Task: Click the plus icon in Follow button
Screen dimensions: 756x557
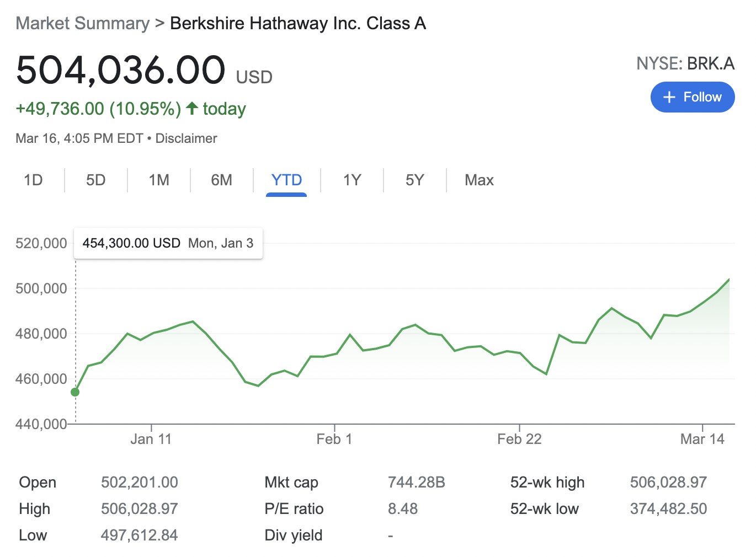Action: [669, 97]
